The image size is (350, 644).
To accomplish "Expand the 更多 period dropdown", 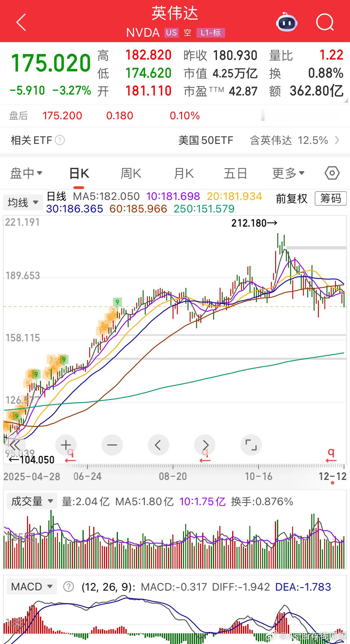I will 289,173.
